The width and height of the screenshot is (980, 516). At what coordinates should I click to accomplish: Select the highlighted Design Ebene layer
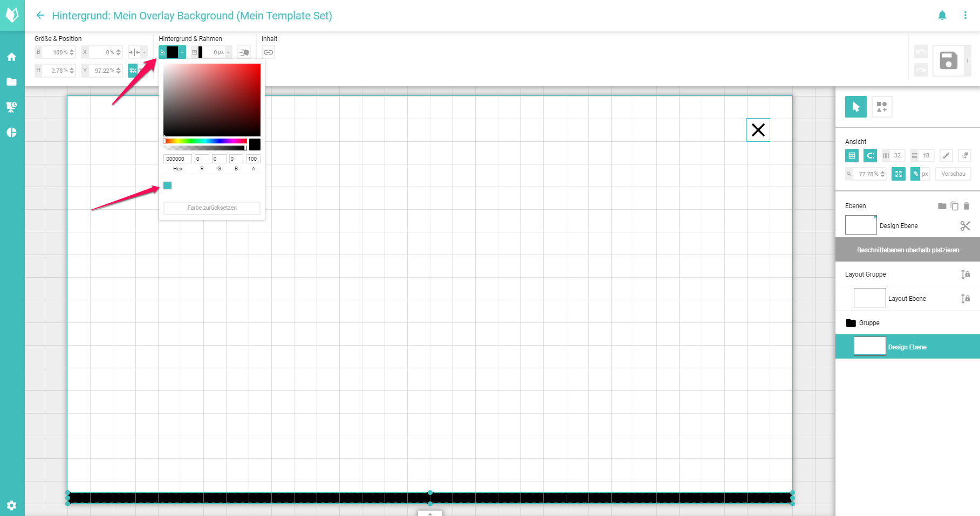point(907,347)
